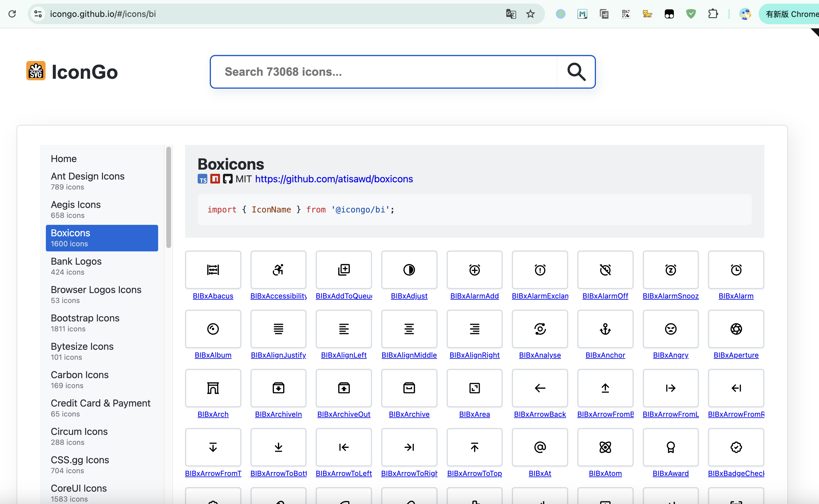Open the BIBxAperture icon tile
The image size is (819, 504).
[x=736, y=329]
